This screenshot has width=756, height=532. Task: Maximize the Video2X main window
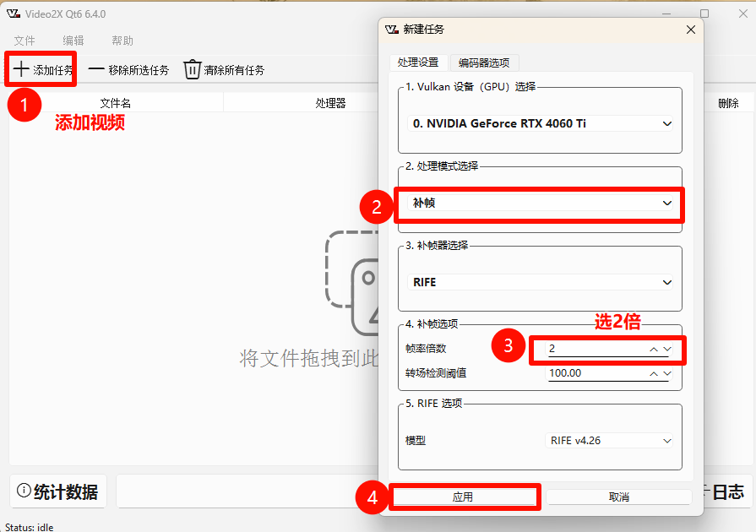(x=704, y=14)
